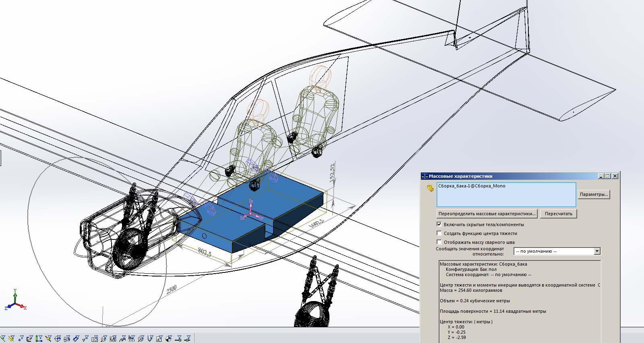Click the 'Центр тяжести: ( метры )' line
The height and width of the screenshot is (343, 644).
tap(466, 322)
